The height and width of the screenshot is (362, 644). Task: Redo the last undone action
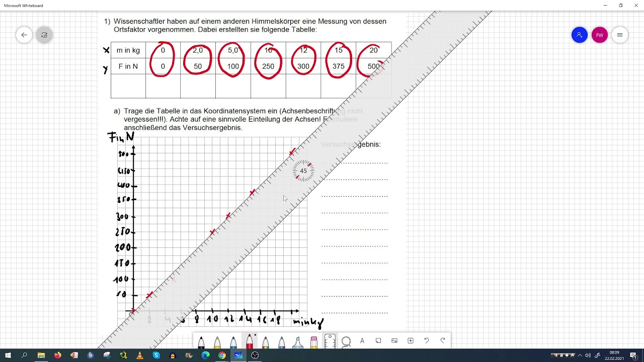click(443, 341)
